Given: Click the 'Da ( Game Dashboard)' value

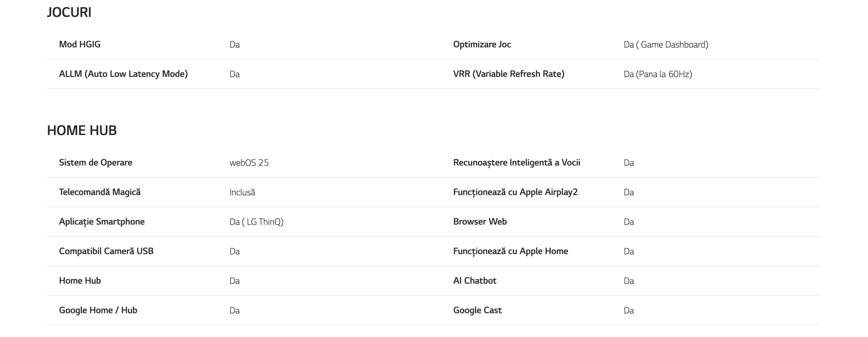Looking at the screenshot, I should click(666, 45).
